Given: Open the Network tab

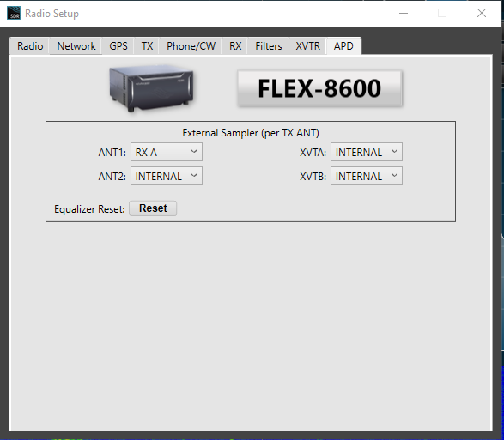Looking at the screenshot, I should (x=76, y=46).
